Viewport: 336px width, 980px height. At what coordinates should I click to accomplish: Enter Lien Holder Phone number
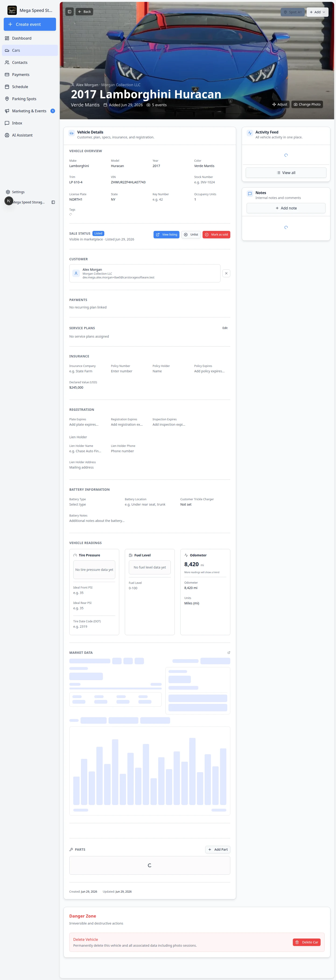[x=128, y=451]
